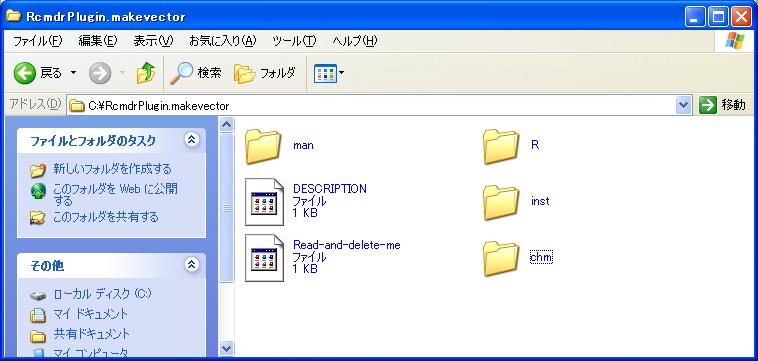Open the back history dropdown arrow

(x=73, y=73)
